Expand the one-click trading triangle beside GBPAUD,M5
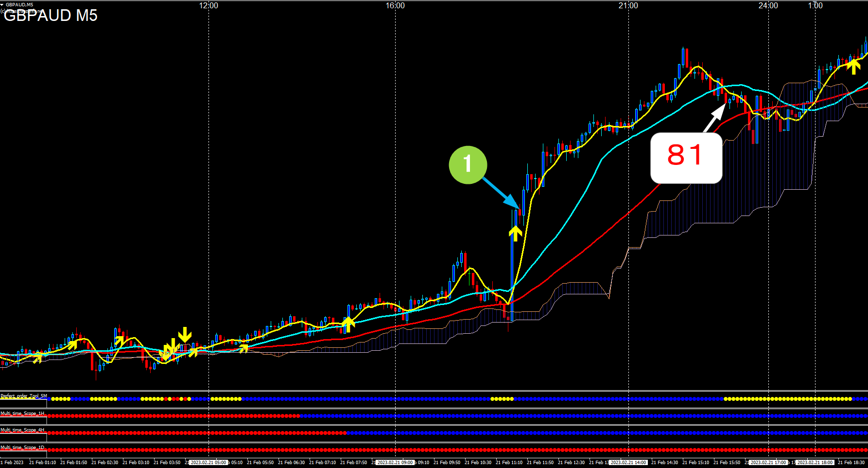 2,4
